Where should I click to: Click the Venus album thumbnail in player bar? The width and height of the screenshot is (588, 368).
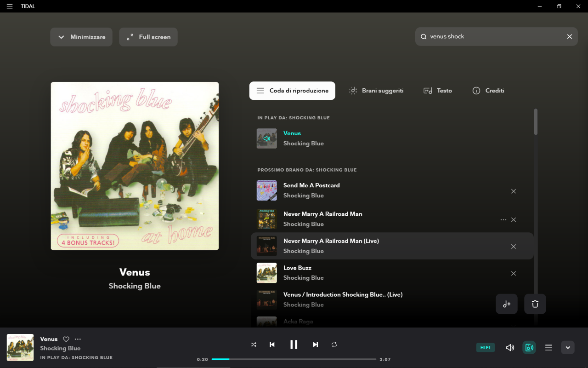20,347
